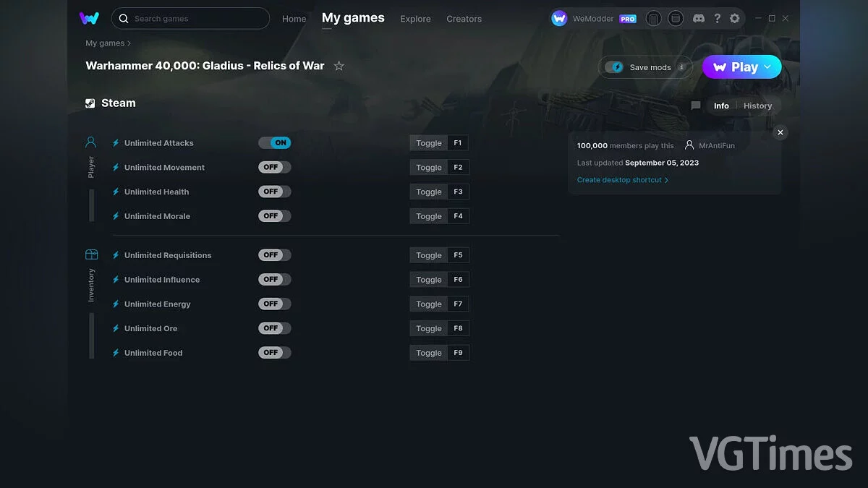Click the 100,000 members play this text

point(626,145)
